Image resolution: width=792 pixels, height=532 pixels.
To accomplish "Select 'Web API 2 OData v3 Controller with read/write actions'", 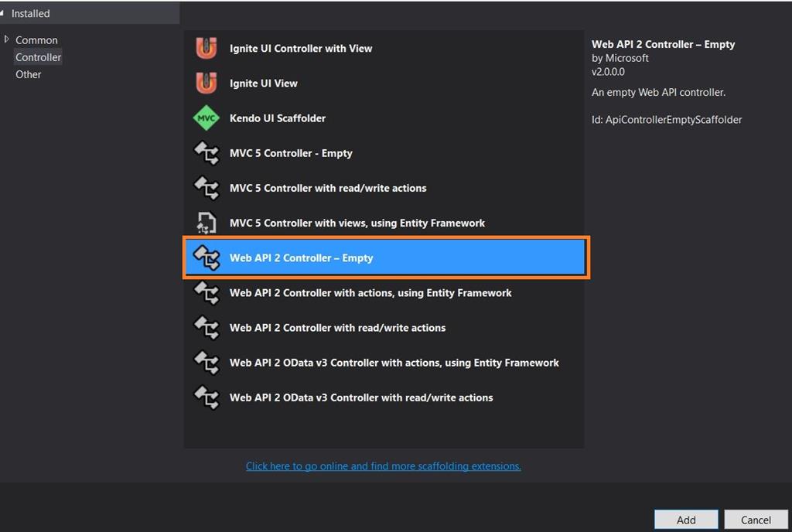I will coord(361,397).
